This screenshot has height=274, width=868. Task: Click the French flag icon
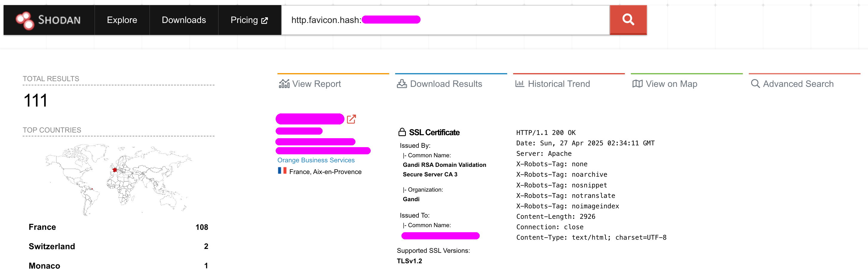[282, 171]
